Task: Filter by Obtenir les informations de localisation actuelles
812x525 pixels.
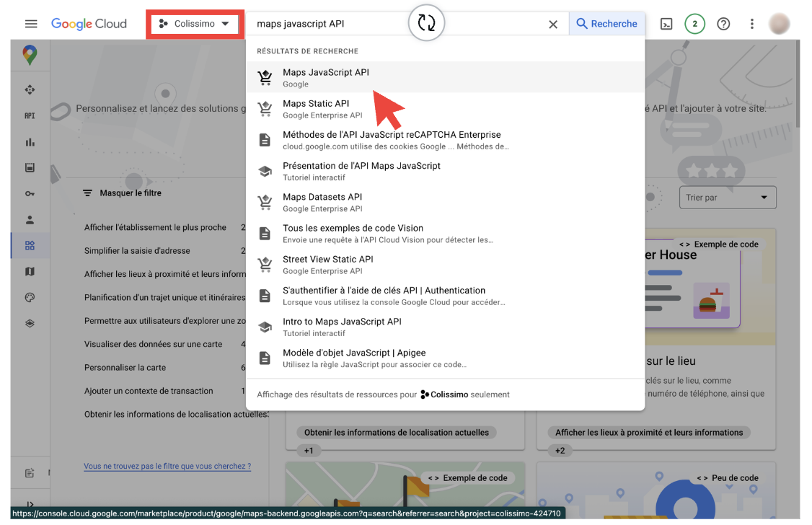Action: click(x=177, y=414)
